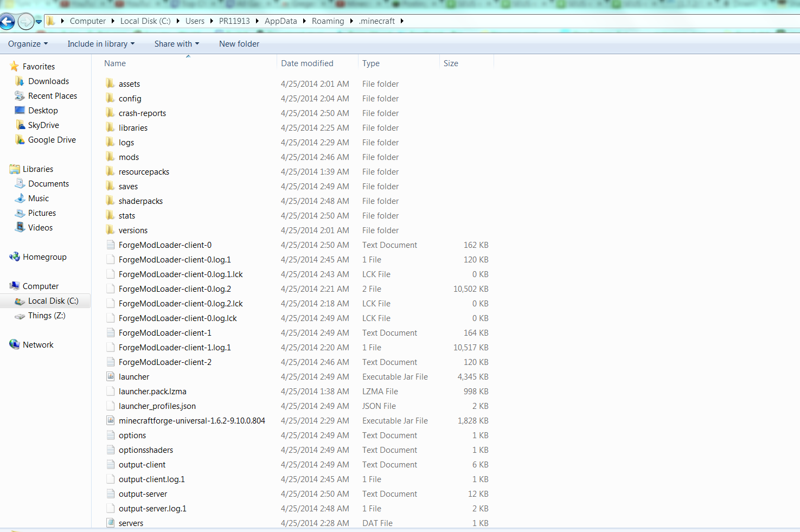The image size is (800, 532).
Task: Click the launcher jar file icon
Action: (110, 376)
